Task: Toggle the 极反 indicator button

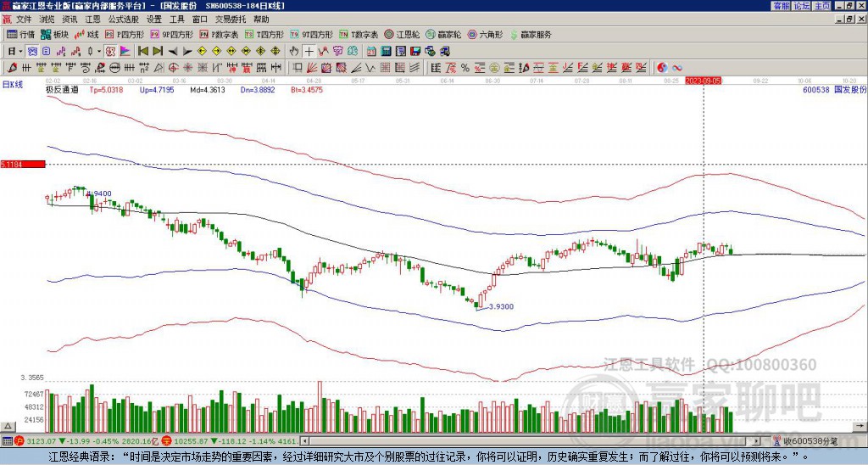Action: tap(110, 51)
